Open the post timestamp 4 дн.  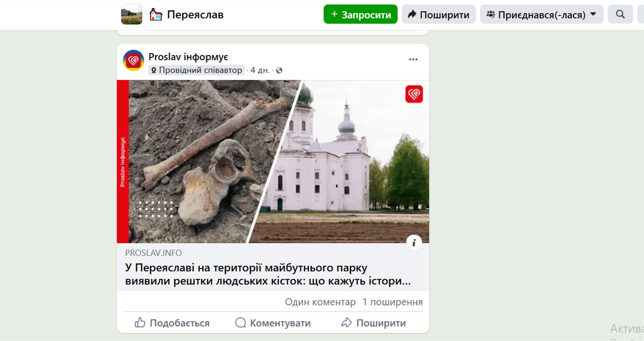[260, 70]
